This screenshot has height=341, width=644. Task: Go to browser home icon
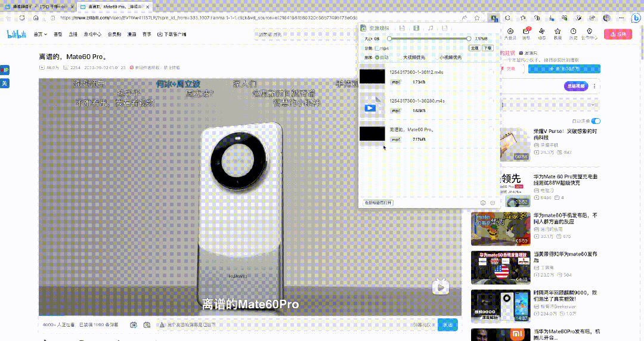point(36,18)
